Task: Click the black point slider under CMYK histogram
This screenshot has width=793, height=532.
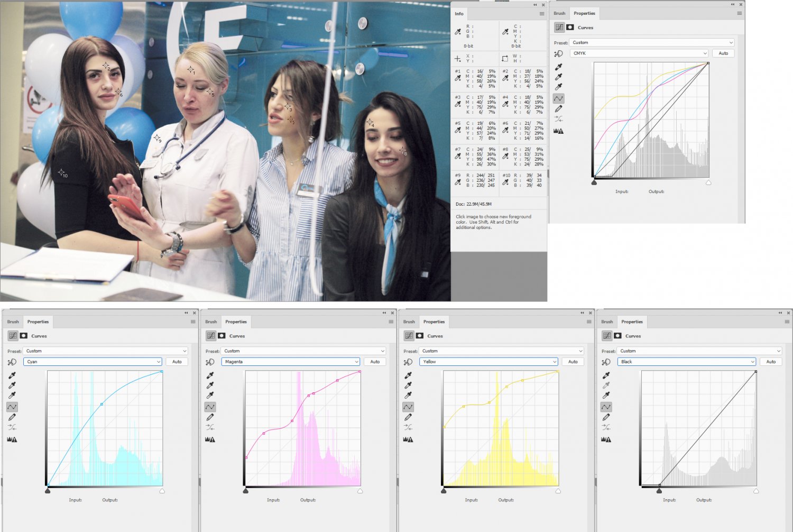Action: point(594,183)
